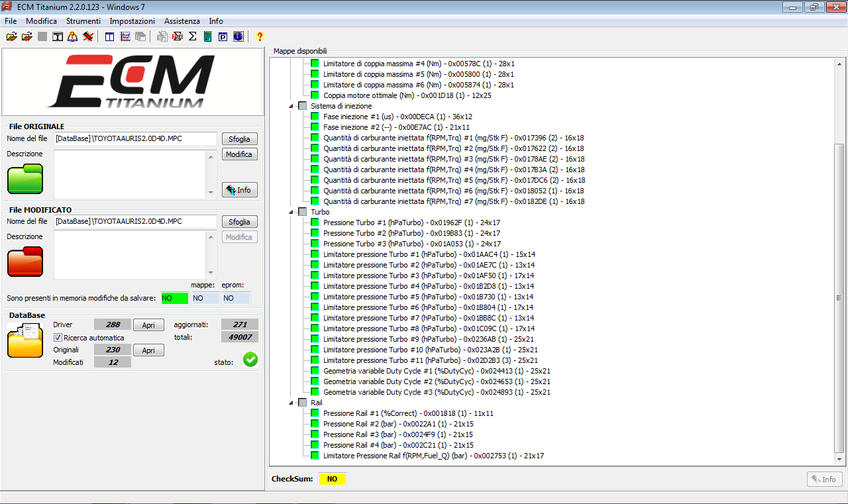Click the yellow CheckSum NO indicator

click(x=332, y=479)
